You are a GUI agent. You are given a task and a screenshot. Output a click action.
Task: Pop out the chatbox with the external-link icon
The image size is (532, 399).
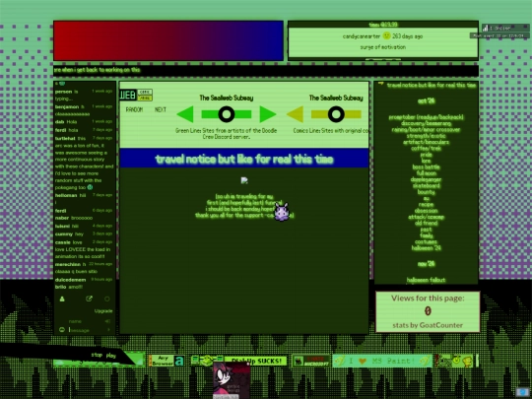(x=89, y=299)
